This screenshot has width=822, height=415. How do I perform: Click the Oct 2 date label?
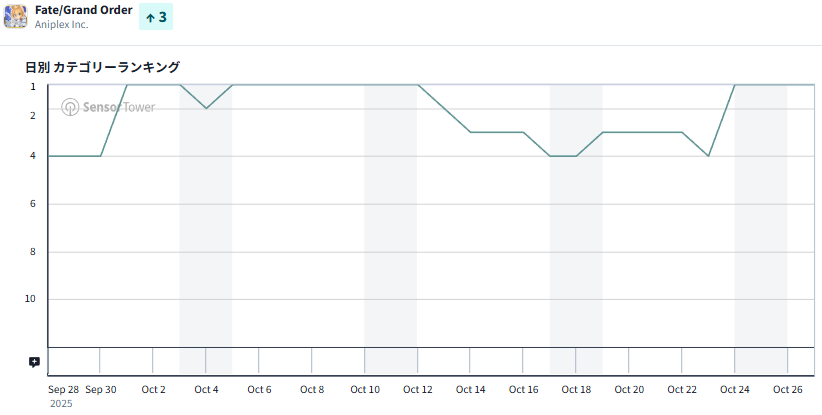tap(153, 390)
